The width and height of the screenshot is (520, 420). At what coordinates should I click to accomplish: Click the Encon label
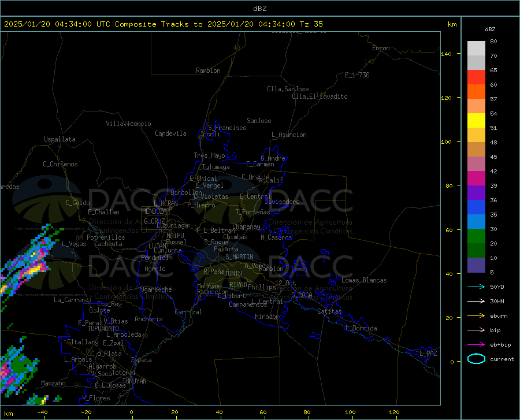(x=381, y=48)
